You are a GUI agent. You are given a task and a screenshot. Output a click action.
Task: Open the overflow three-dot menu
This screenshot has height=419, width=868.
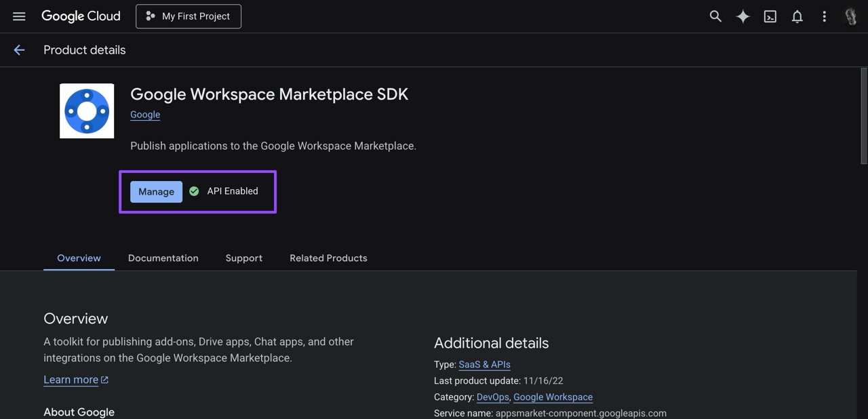click(824, 16)
